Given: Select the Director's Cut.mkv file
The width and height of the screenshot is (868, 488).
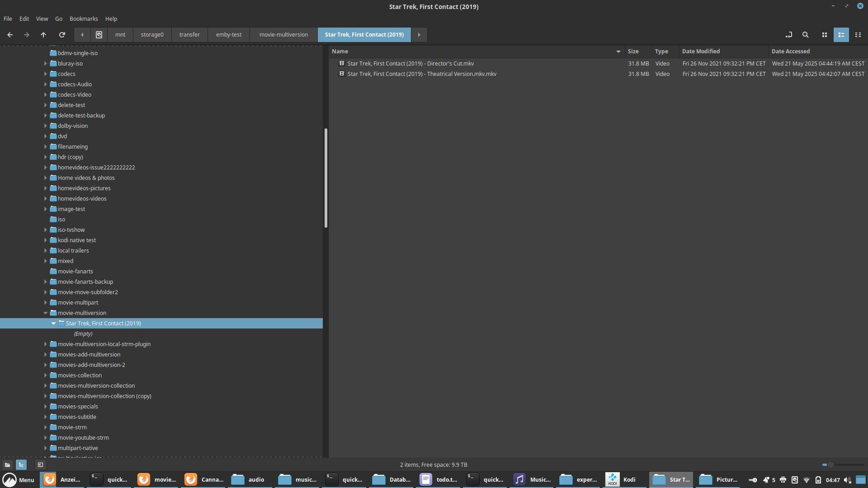Looking at the screenshot, I should click(x=410, y=63).
